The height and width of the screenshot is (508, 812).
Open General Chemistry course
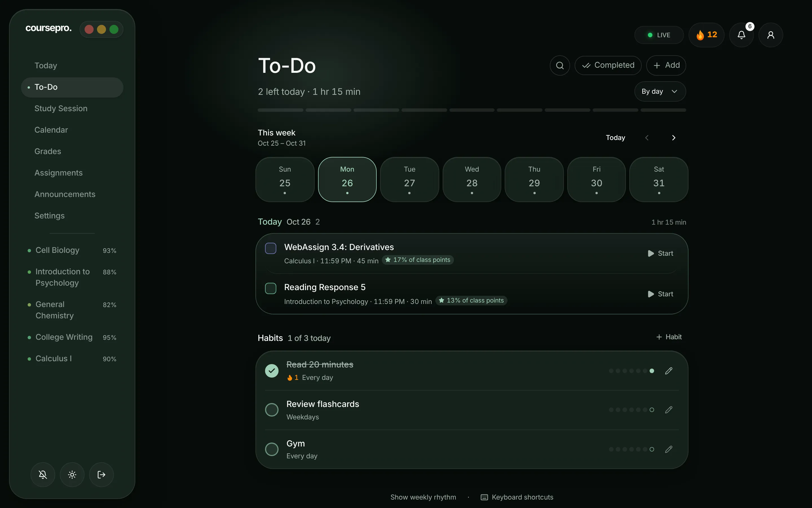pyautogui.click(x=72, y=310)
